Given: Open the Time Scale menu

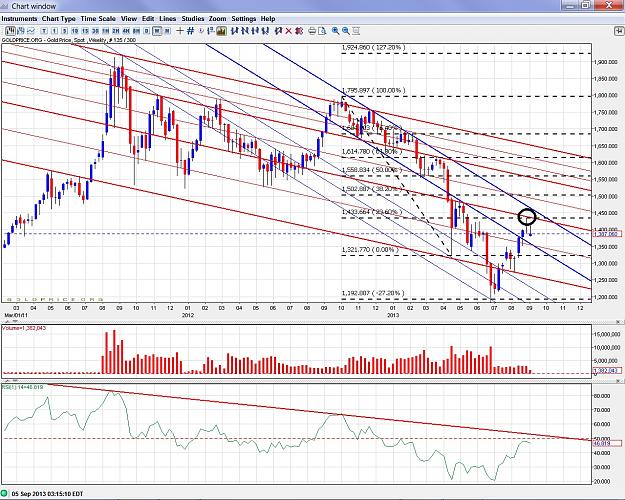Looking at the screenshot, I should [x=98, y=19].
